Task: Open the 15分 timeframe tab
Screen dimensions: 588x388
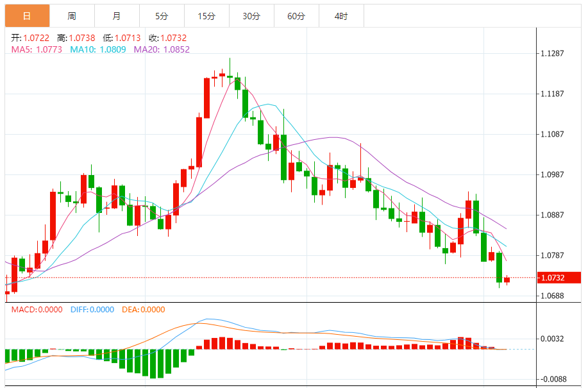Action: tap(206, 16)
